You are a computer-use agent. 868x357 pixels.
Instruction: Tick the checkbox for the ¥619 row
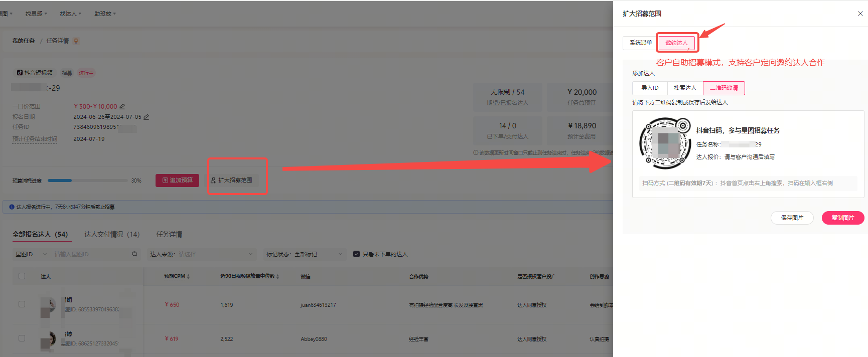pyautogui.click(x=22, y=338)
